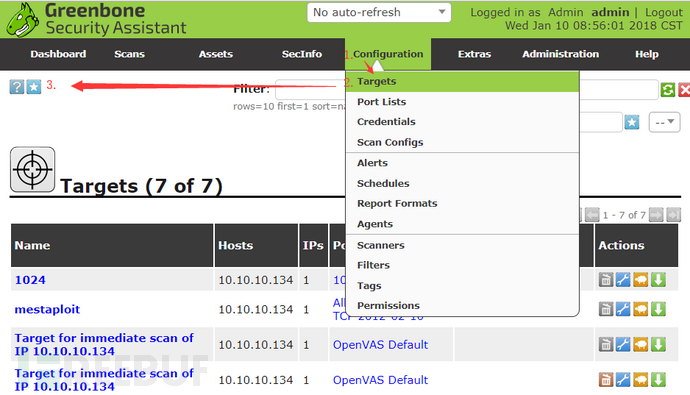Reset filter with red X icon

coord(684,90)
